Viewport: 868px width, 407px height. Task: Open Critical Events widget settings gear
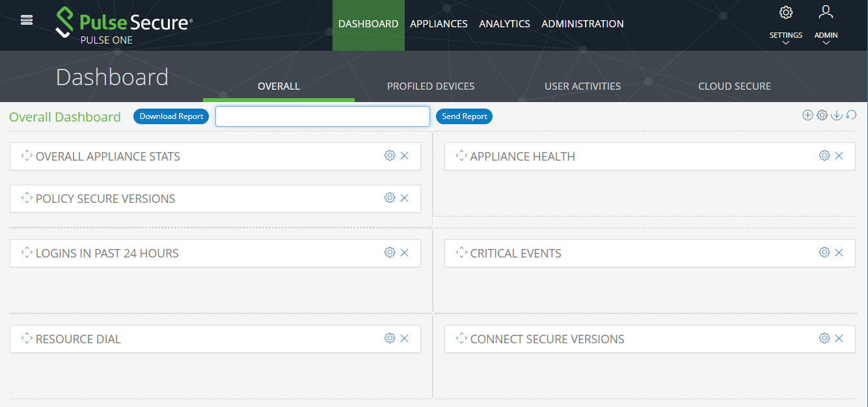point(824,252)
